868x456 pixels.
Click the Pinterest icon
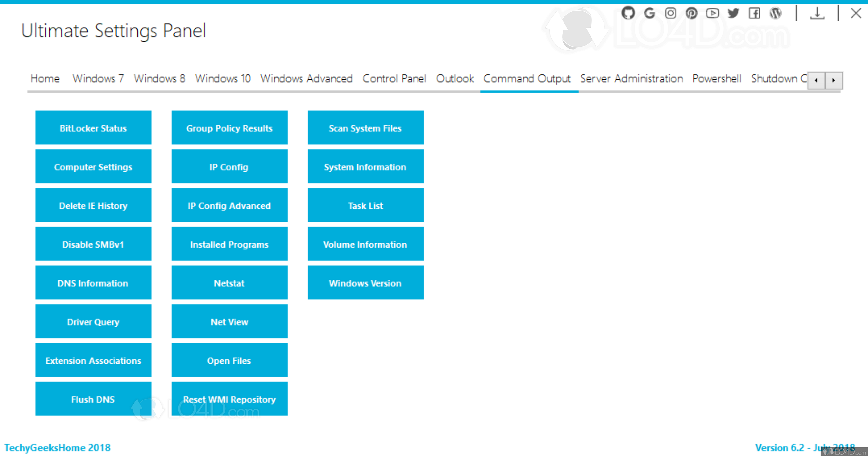pos(692,13)
